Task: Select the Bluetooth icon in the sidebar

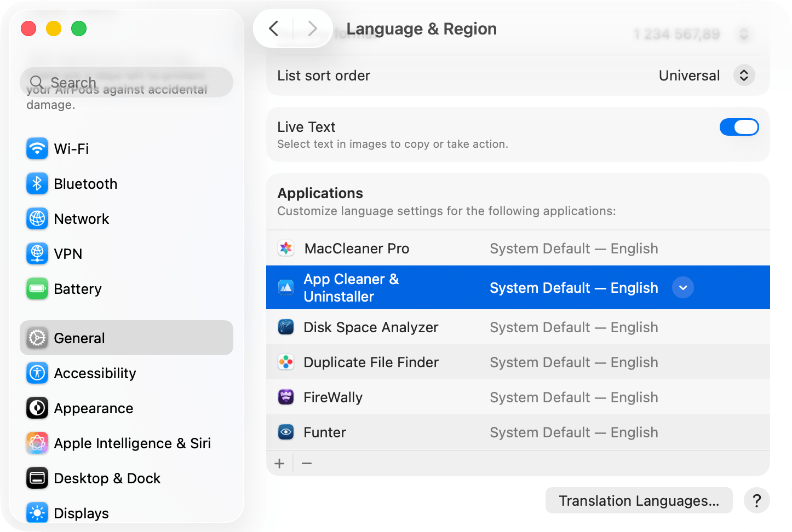Action: pos(37,183)
